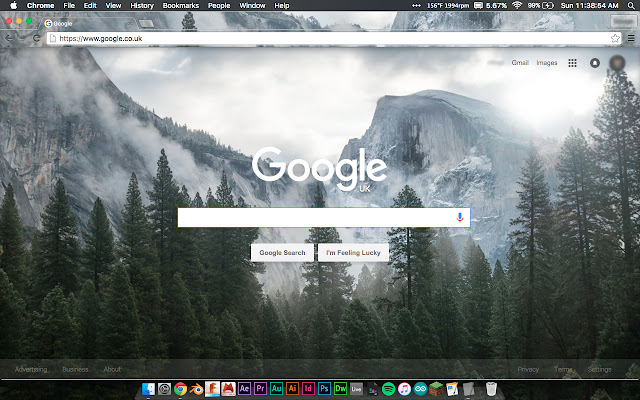Open the People menu
Viewport: 640px width, 400px height.
[219, 5]
